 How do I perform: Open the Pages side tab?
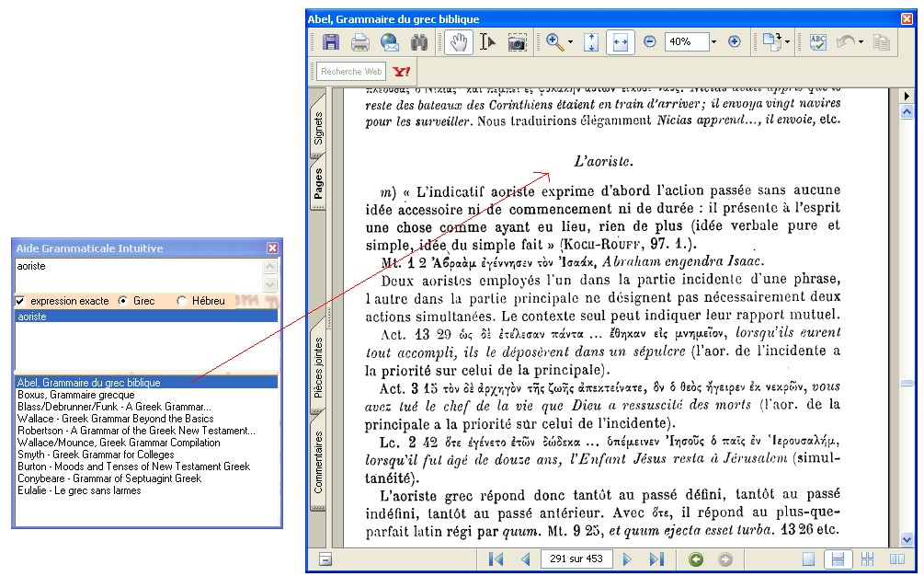[318, 183]
